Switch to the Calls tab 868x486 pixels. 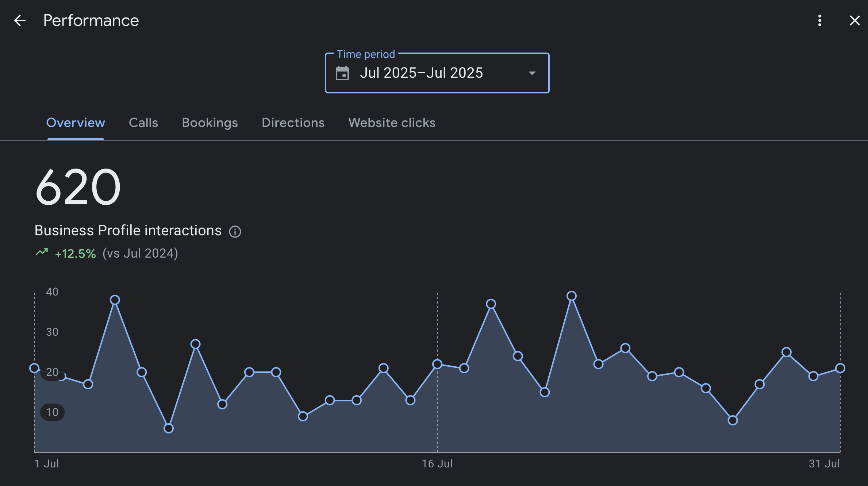click(x=143, y=123)
